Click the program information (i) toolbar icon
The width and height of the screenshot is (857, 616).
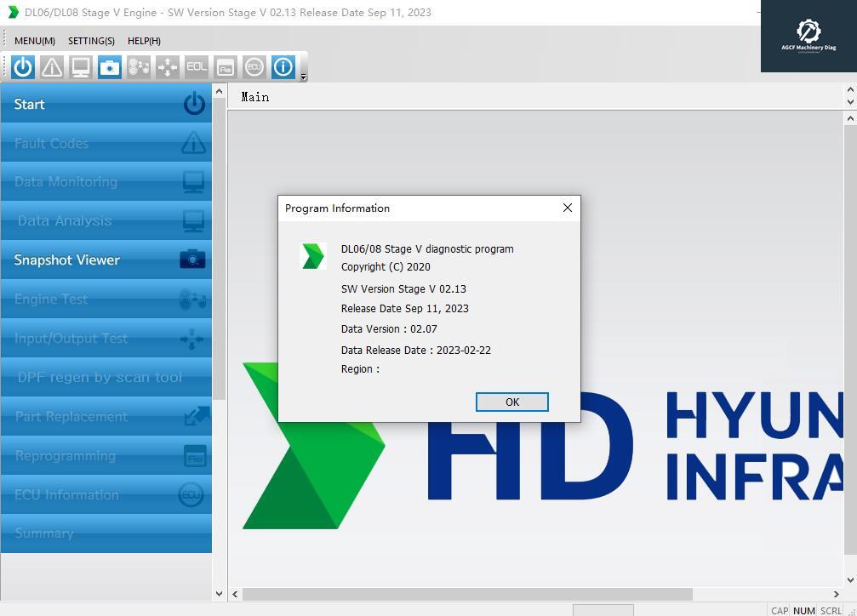tap(283, 67)
